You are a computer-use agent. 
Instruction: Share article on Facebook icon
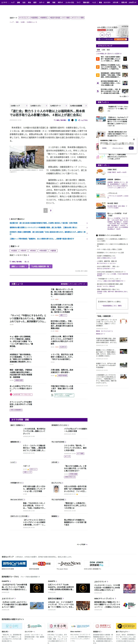point(69,120)
